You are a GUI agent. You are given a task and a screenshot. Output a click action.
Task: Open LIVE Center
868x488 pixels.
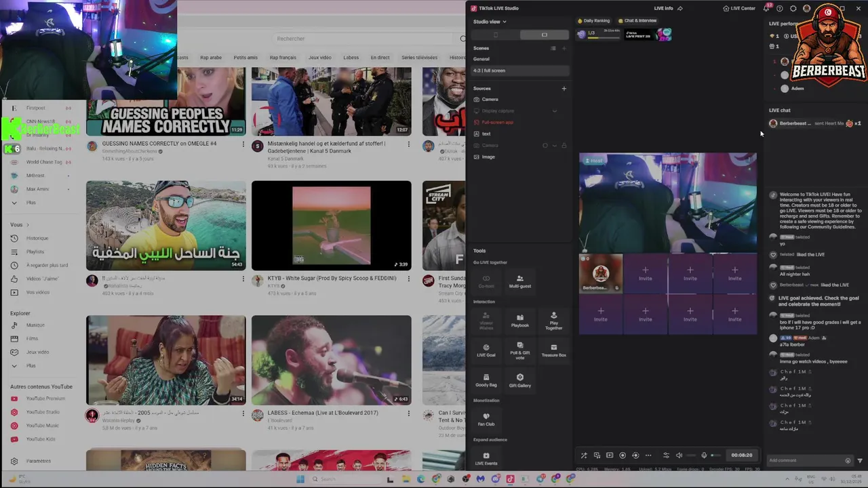point(739,8)
